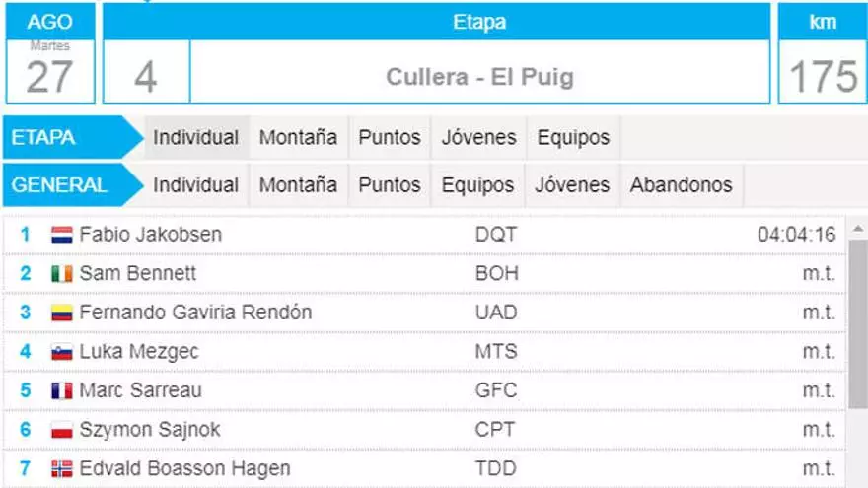Viewport: 868px width, 488px height.
Task: Click the French flag beside Marc Sarreau
Action: [62, 391]
